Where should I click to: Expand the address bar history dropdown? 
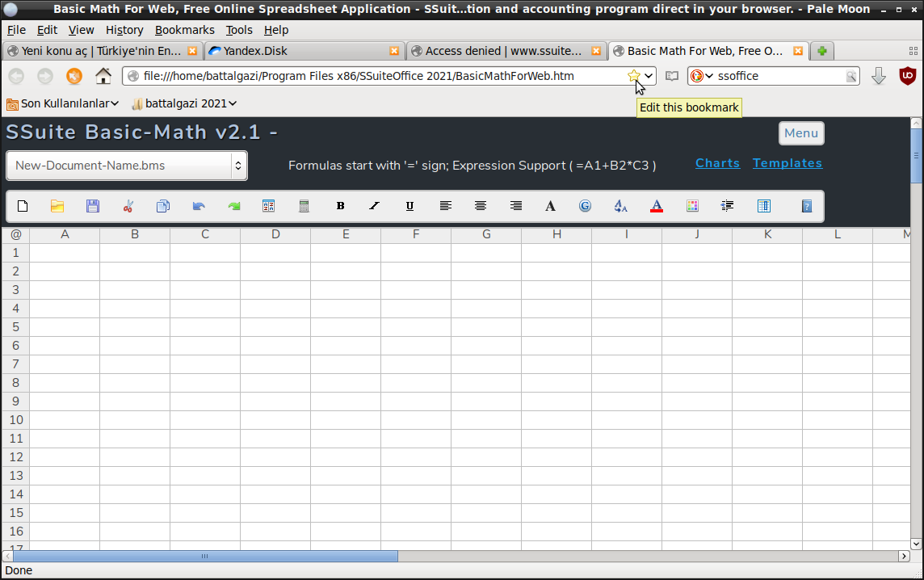tap(649, 76)
